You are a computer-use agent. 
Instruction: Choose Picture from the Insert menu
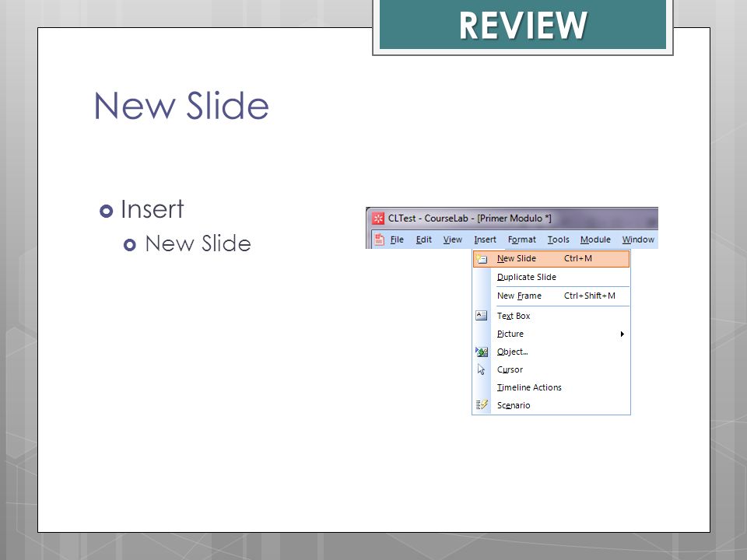[551, 334]
